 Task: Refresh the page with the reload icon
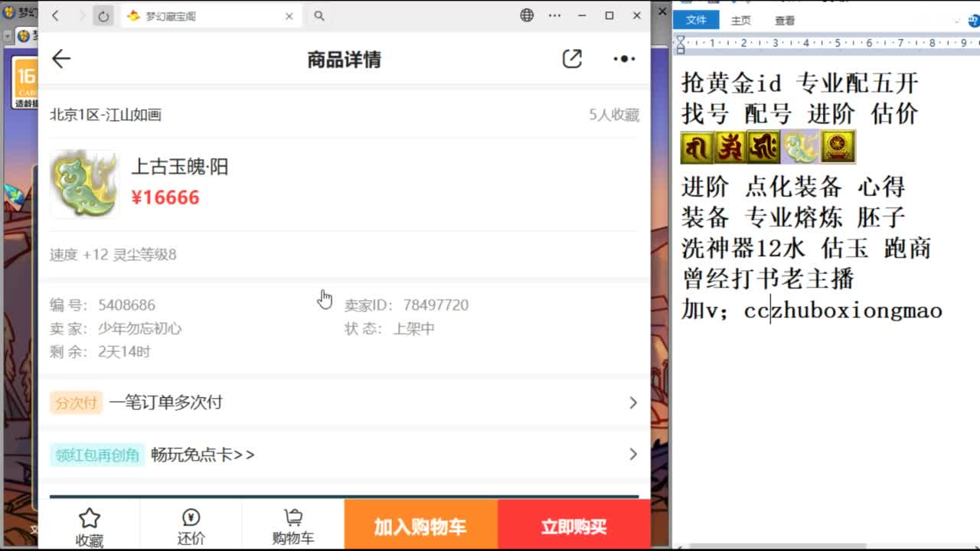coord(103,16)
